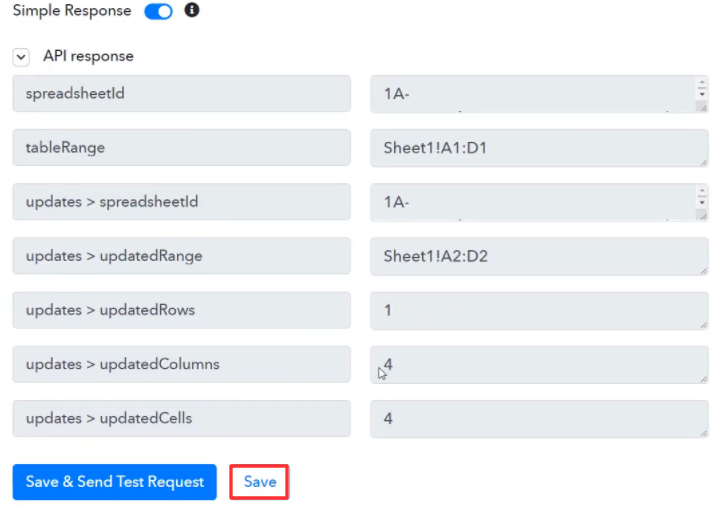Click the Sheet1!A2:D2 value field

pyautogui.click(x=539, y=257)
